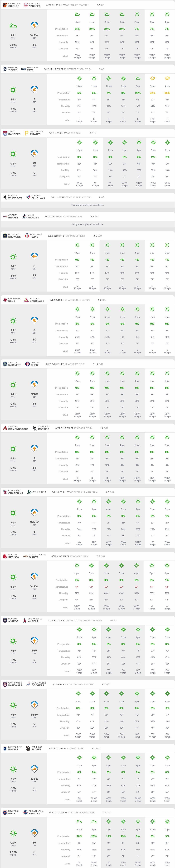Click the '13 O/U' value for Diamondbacks–Rockies
This screenshot has height=868, width=175.
coord(104,428)
